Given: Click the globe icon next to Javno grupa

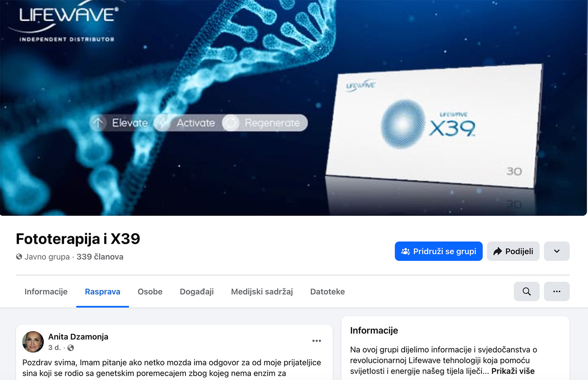Looking at the screenshot, I should coord(19,257).
